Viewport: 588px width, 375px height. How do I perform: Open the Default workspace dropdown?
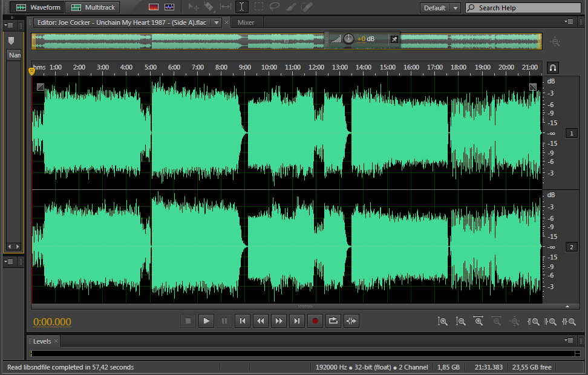440,8
